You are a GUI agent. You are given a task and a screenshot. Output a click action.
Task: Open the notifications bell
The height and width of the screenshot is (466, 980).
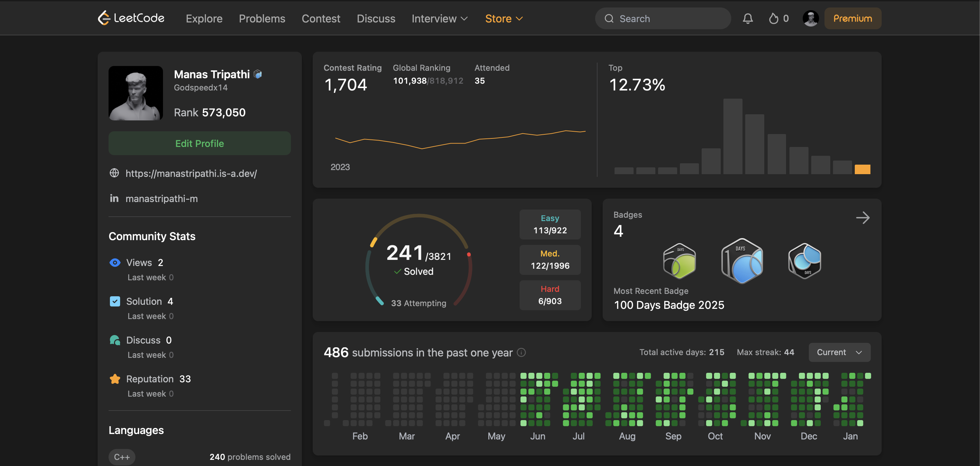coord(748,18)
